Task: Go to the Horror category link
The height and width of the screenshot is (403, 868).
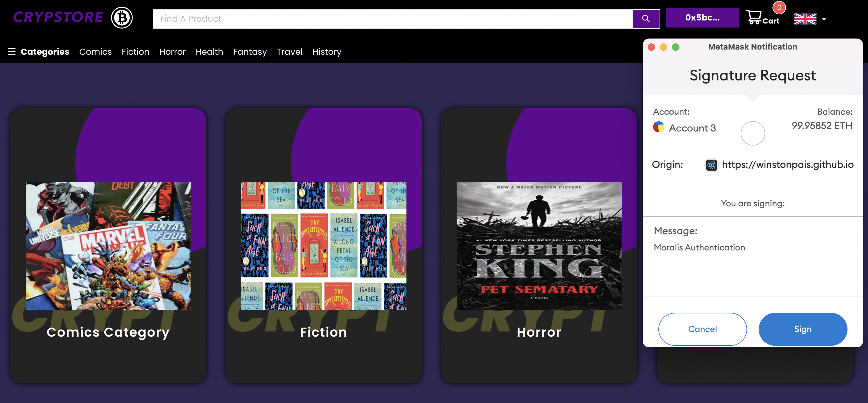Action: tap(172, 51)
